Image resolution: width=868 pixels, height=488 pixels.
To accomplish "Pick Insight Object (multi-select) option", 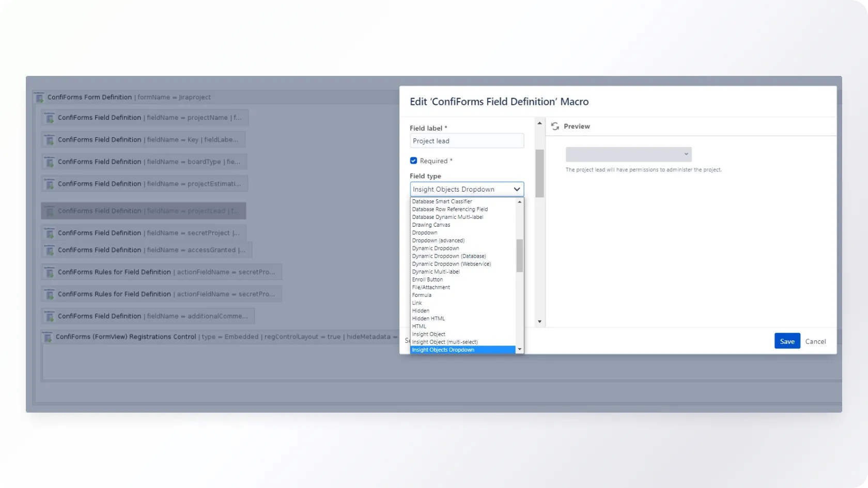I will click(444, 342).
